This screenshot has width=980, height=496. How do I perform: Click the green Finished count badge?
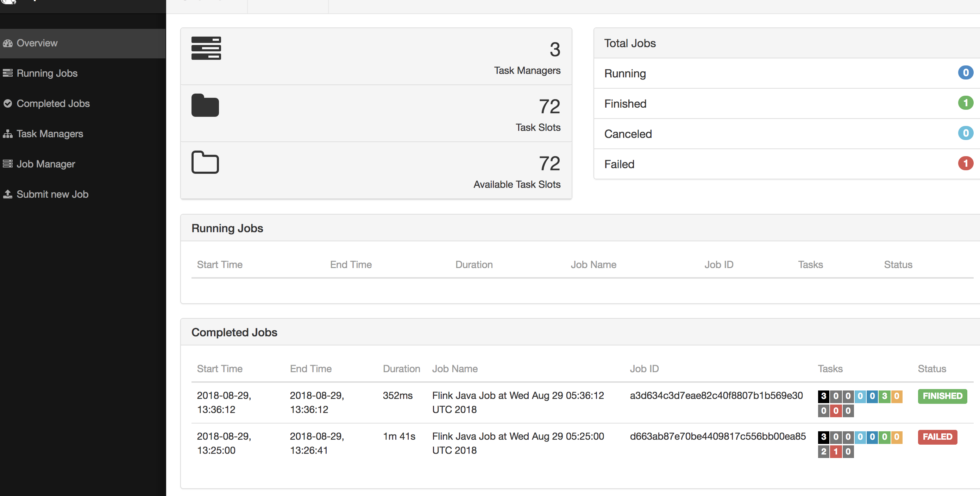[x=965, y=103]
